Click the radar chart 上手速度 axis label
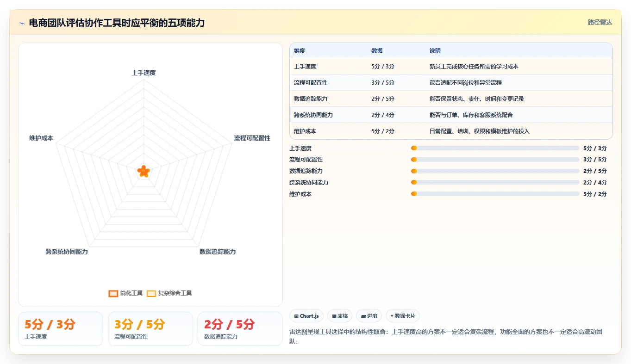 pos(144,73)
